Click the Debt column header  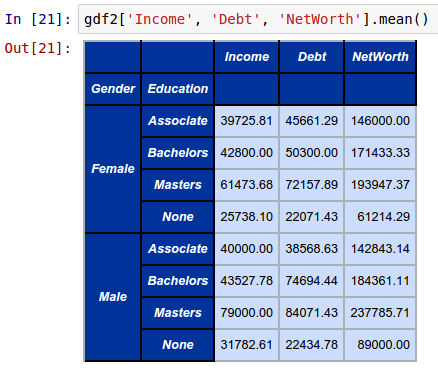pyautogui.click(x=312, y=57)
